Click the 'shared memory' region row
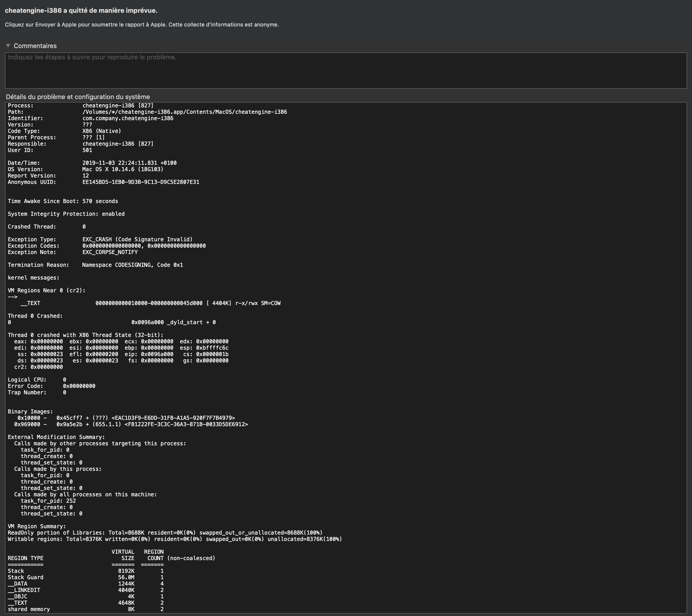 point(86,610)
